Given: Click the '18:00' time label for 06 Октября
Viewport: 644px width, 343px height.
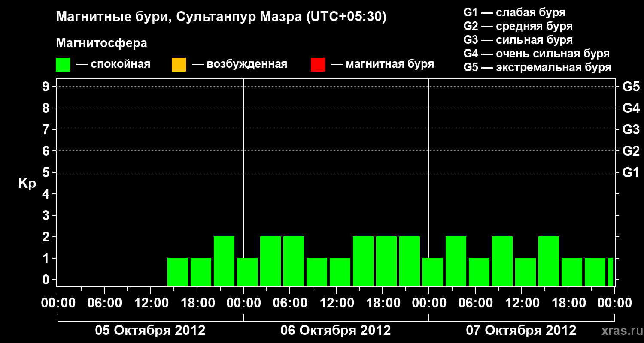Looking at the screenshot, I should pyautogui.click(x=383, y=303).
